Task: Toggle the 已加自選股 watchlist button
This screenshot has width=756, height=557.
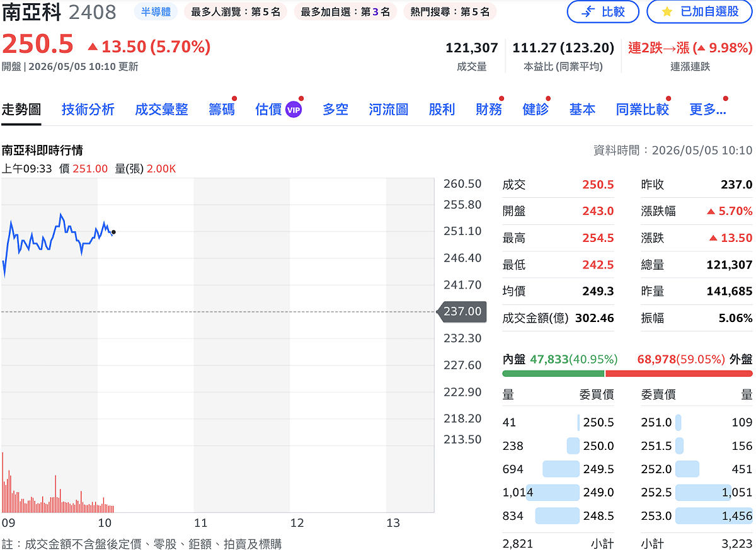Action: (701, 11)
